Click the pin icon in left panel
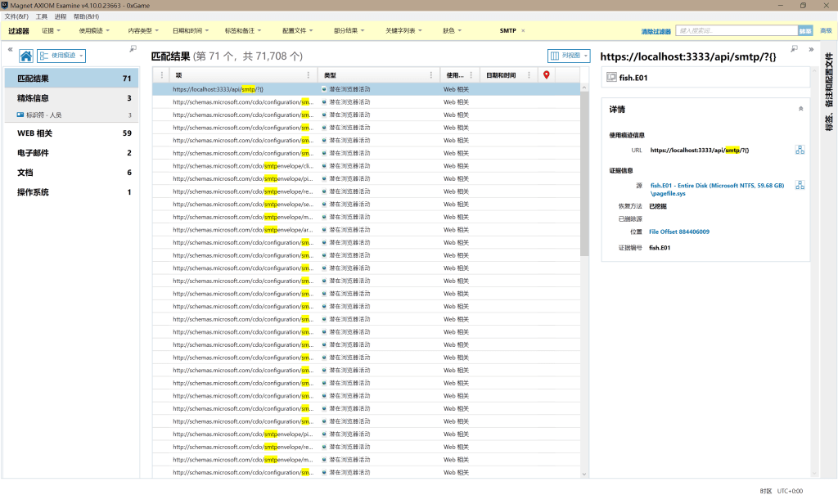 click(x=133, y=49)
